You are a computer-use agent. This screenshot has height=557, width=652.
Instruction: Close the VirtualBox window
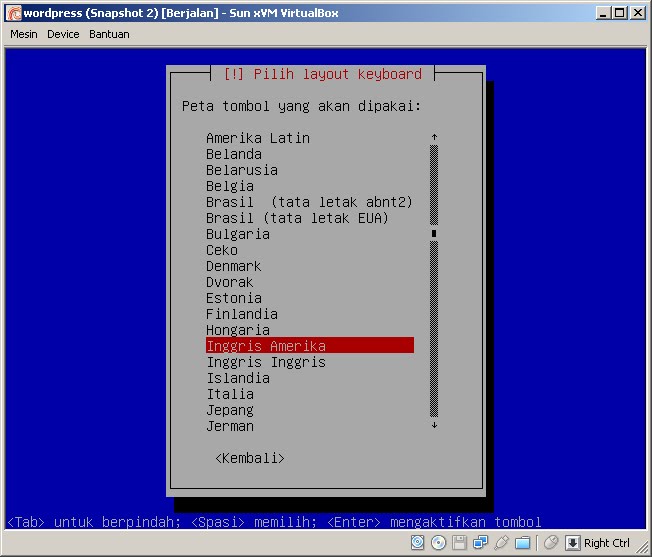(x=637, y=13)
